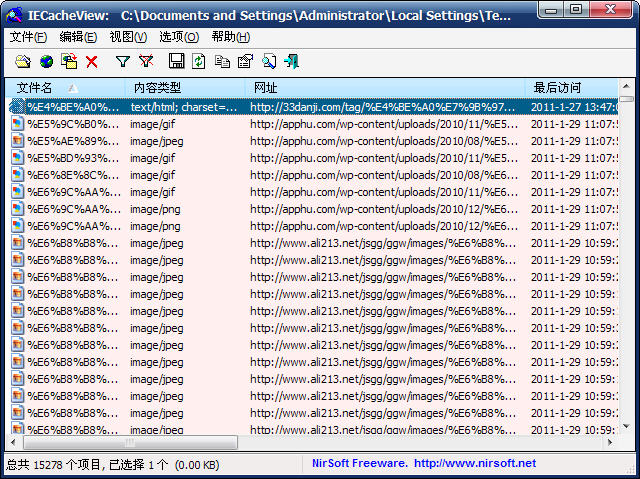Sort by the 文件名 column header
640x479 pixels.
pos(65,87)
